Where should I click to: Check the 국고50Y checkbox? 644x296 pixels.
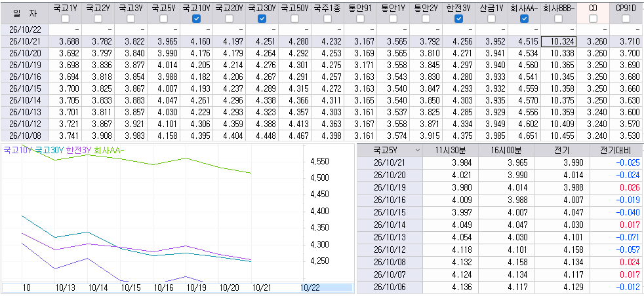click(x=294, y=18)
